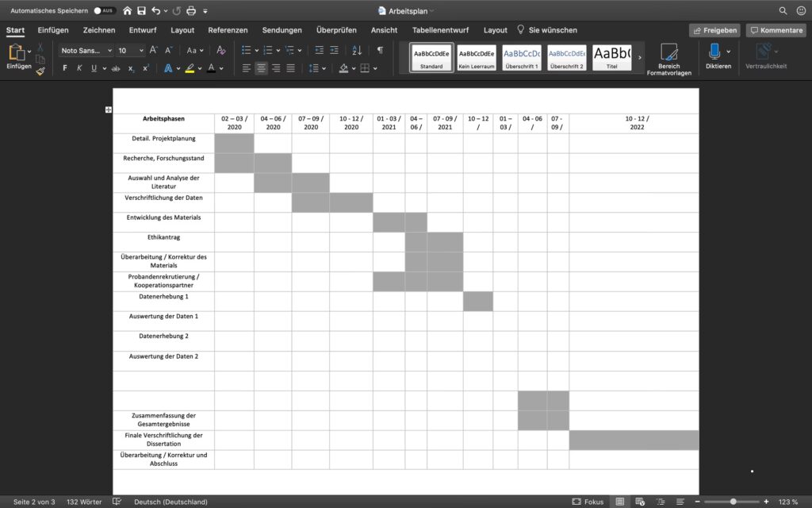Expand the styles gallery arrow
Viewport: 812px width, 508px height.
click(640, 57)
